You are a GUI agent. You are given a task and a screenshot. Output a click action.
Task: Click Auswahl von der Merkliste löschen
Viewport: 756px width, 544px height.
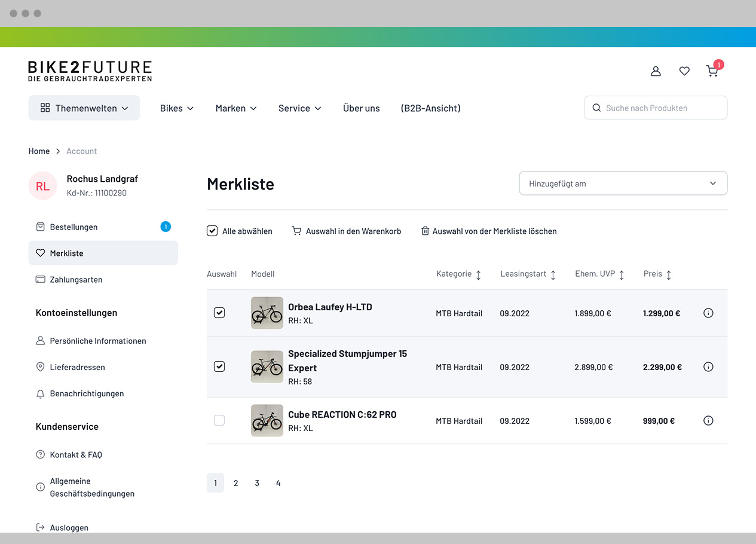[489, 231]
